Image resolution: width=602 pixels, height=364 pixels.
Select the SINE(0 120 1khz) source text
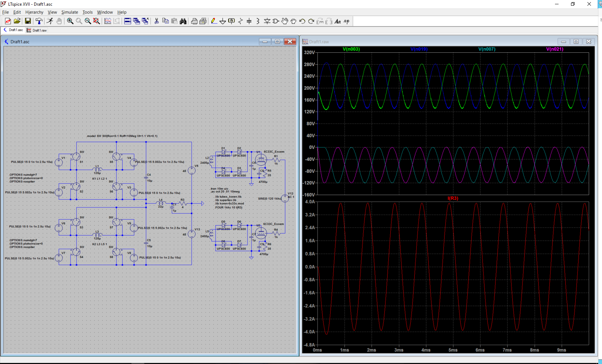pos(270,199)
